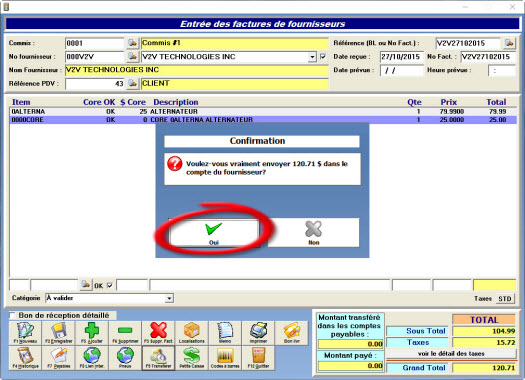
Task: Click the F1 Nouveau toolbar icon
Action: point(25,333)
